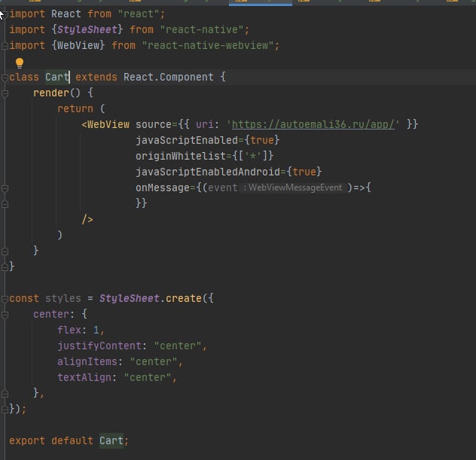476x460 pixels.
Task: Click the opening WebView JSX tag
Action: point(108,124)
